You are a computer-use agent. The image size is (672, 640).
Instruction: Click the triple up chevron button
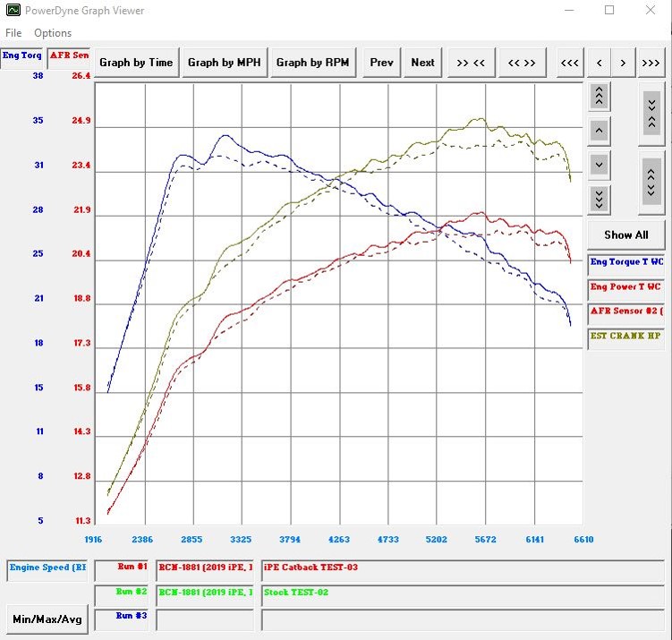pos(600,96)
